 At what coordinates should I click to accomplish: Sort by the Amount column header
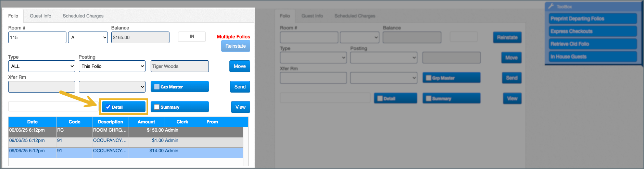pos(146,122)
